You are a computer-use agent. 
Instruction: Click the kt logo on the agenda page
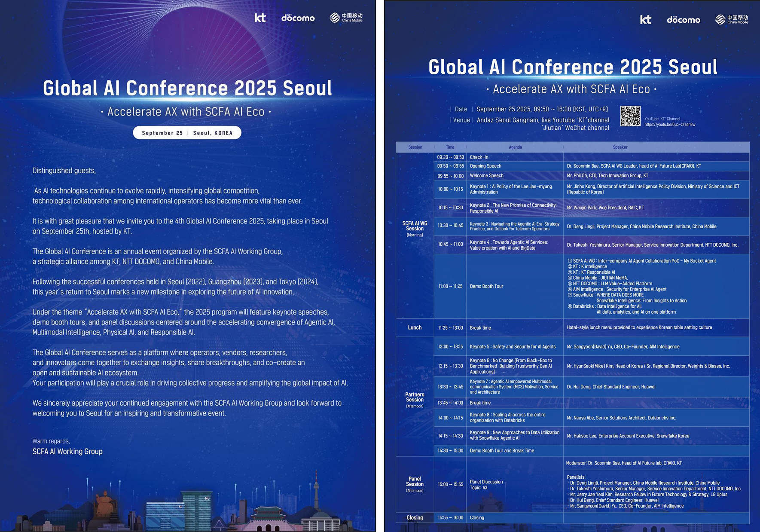646,19
